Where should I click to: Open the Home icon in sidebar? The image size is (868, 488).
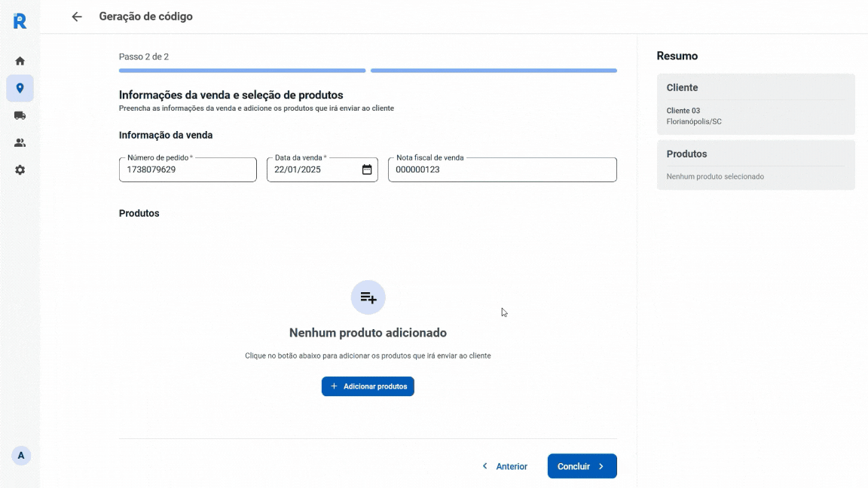pos(20,61)
